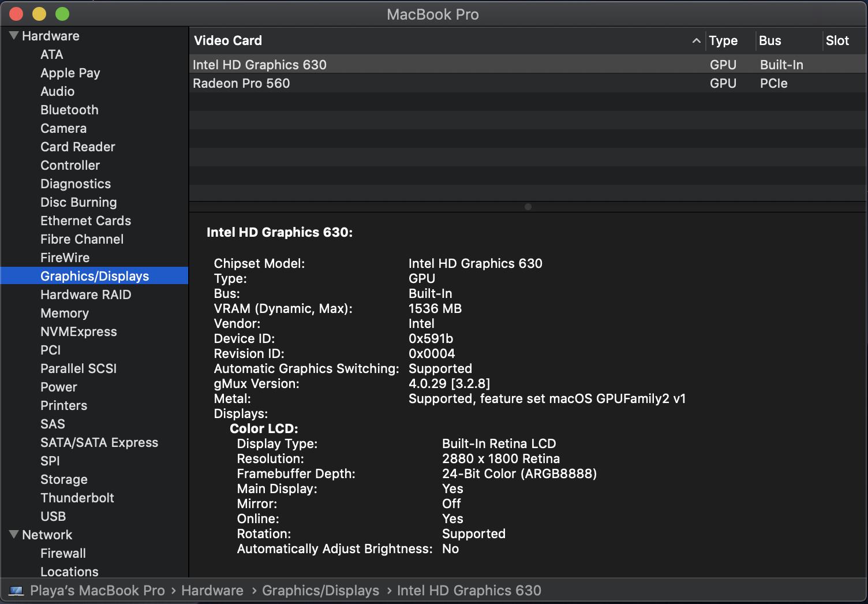
Task: Click the laptop icon in the path bar
Action: 17,591
